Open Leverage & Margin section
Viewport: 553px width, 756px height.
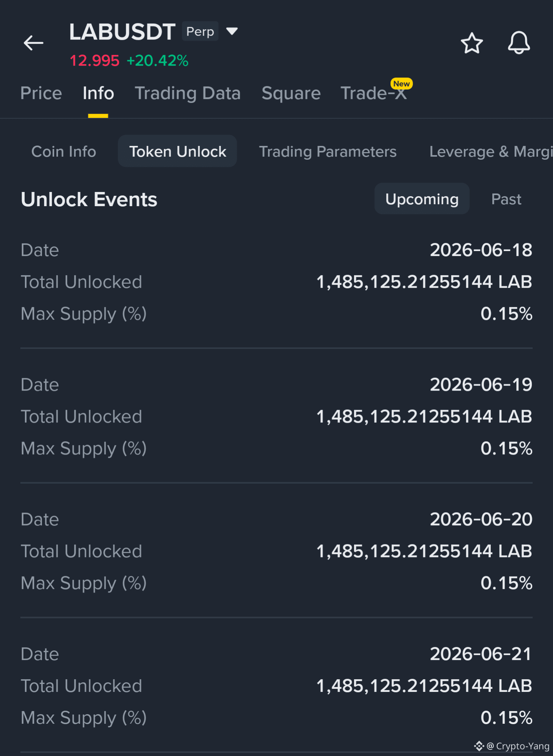[x=491, y=152]
